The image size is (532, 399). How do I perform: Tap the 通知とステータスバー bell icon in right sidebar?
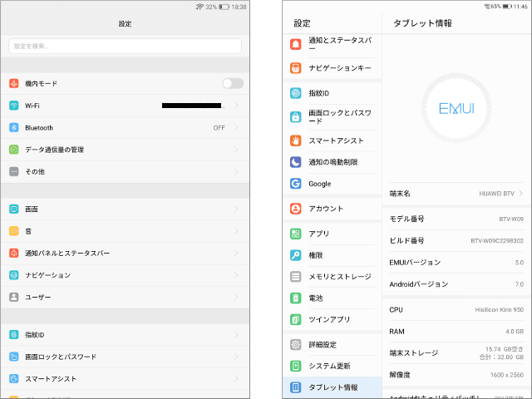click(296, 44)
